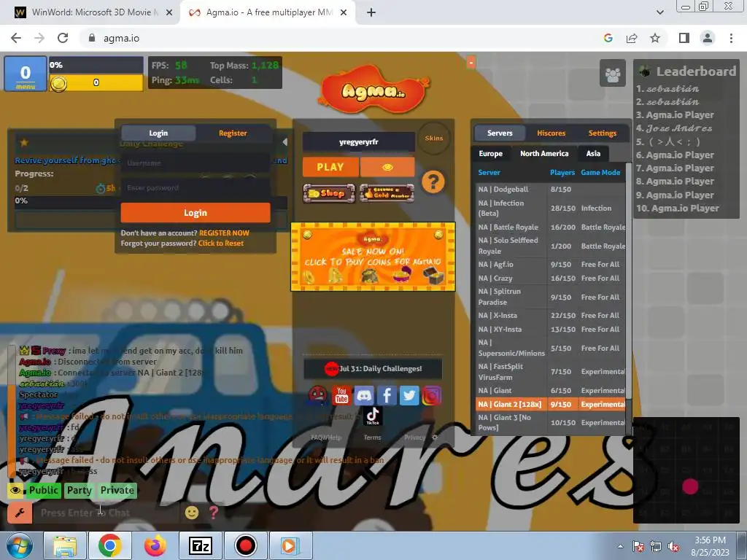Open the Hiscores tab
The width and height of the screenshot is (747, 560).
(x=551, y=133)
